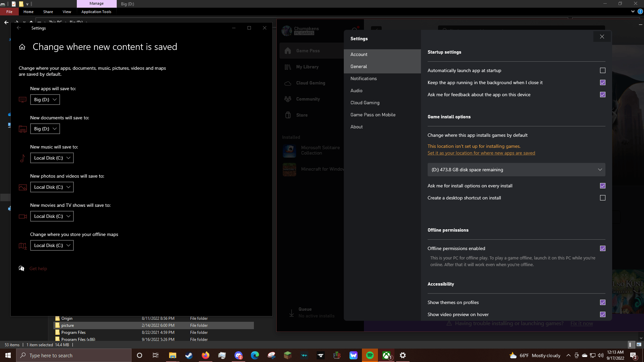This screenshot has height=362, width=644.
Task: Open the Store in the Xbox app
Action: coord(302,115)
